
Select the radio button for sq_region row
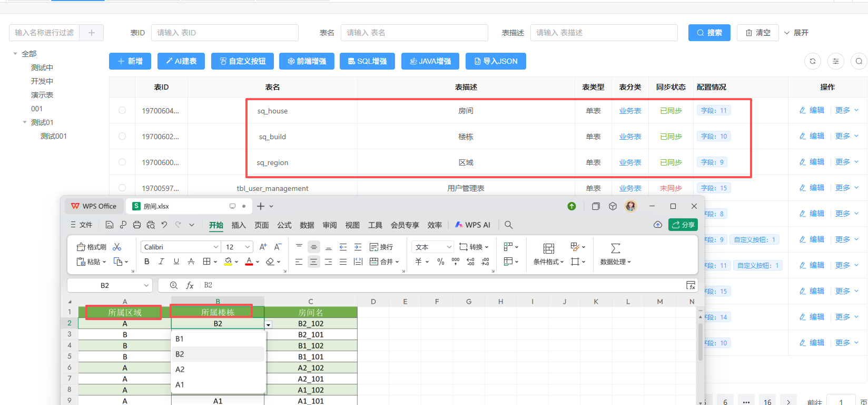(x=122, y=162)
